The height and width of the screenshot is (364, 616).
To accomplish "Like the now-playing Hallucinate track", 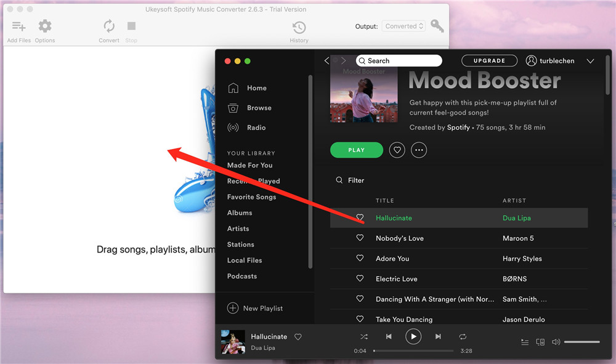I will (x=298, y=337).
